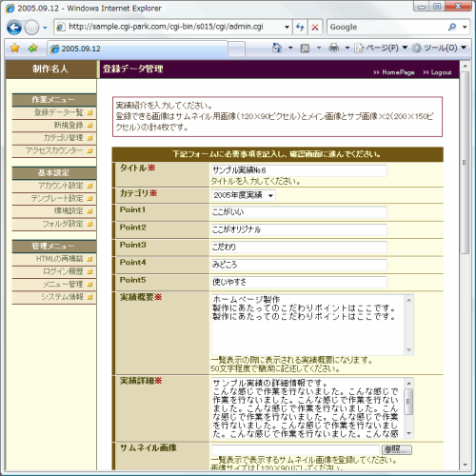Open the ページ(P) menu
This screenshot has height=476, width=476.
tap(381, 48)
